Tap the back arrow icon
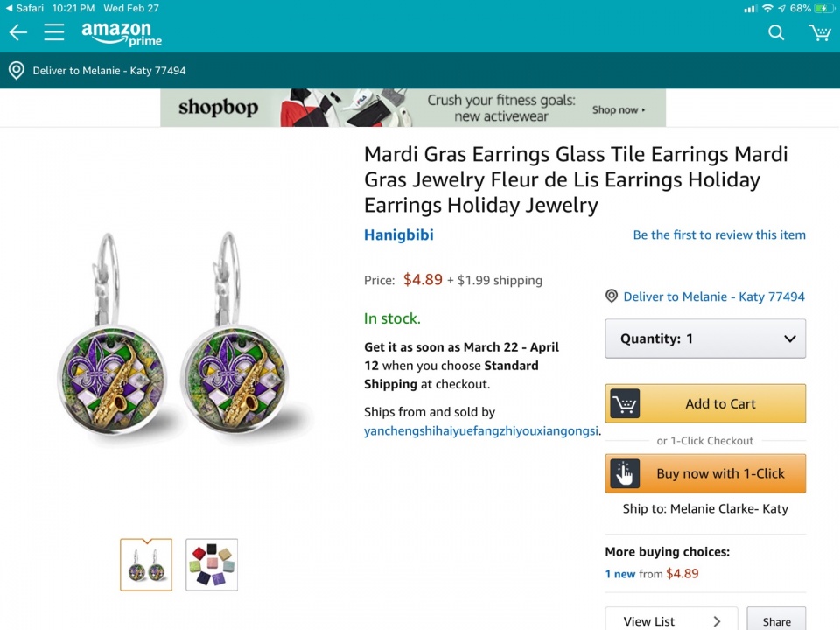Image resolution: width=840 pixels, height=630 pixels. [x=18, y=32]
